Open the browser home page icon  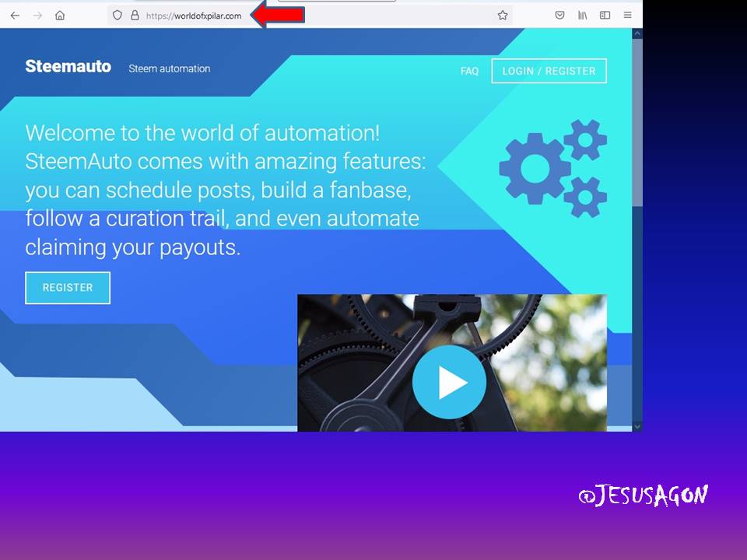[60, 16]
